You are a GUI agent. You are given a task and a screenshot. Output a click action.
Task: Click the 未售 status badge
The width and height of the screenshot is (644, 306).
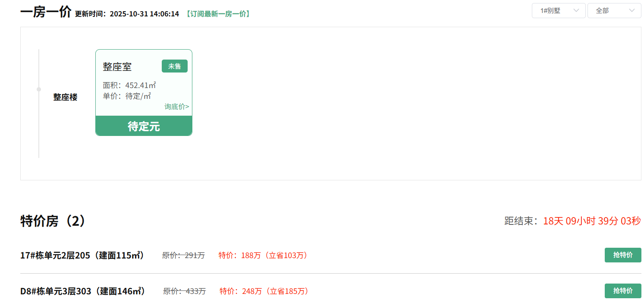click(x=174, y=66)
